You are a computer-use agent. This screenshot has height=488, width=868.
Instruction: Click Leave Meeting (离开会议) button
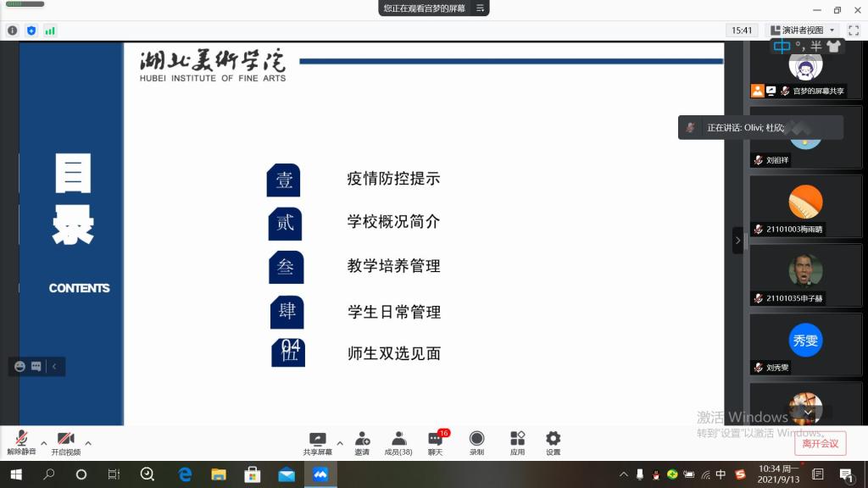click(821, 443)
